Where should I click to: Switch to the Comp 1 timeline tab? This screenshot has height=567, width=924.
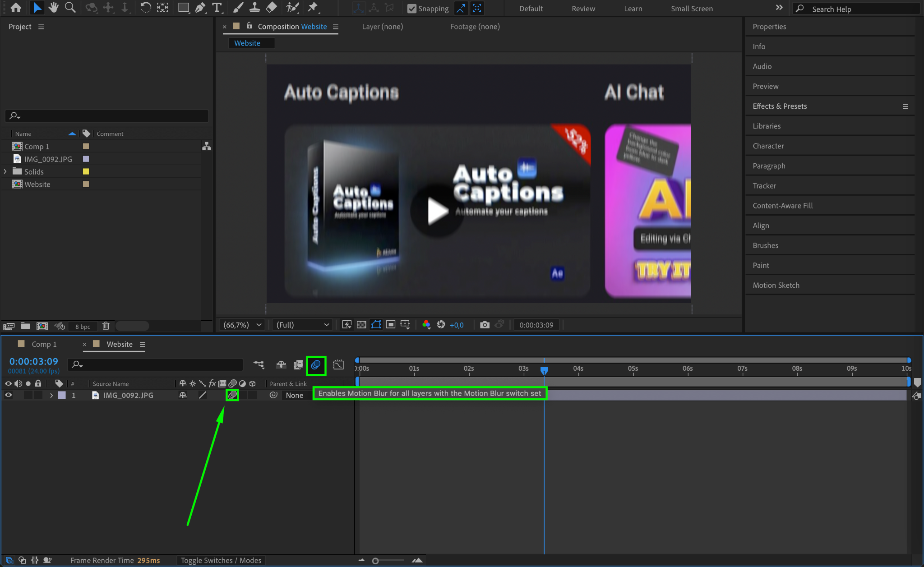[x=43, y=344]
